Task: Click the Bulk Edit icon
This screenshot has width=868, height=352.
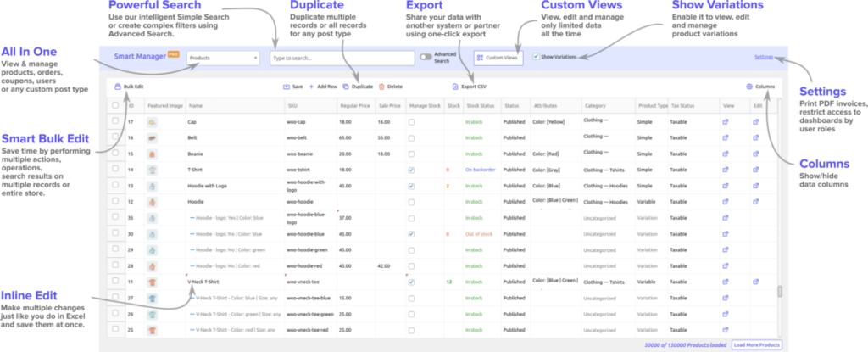Action: point(118,87)
